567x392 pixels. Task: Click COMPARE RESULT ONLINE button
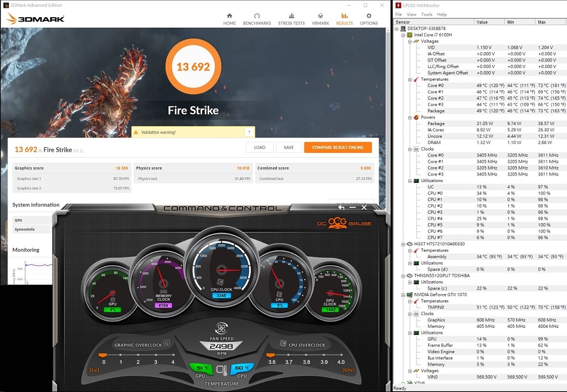click(x=338, y=147)
